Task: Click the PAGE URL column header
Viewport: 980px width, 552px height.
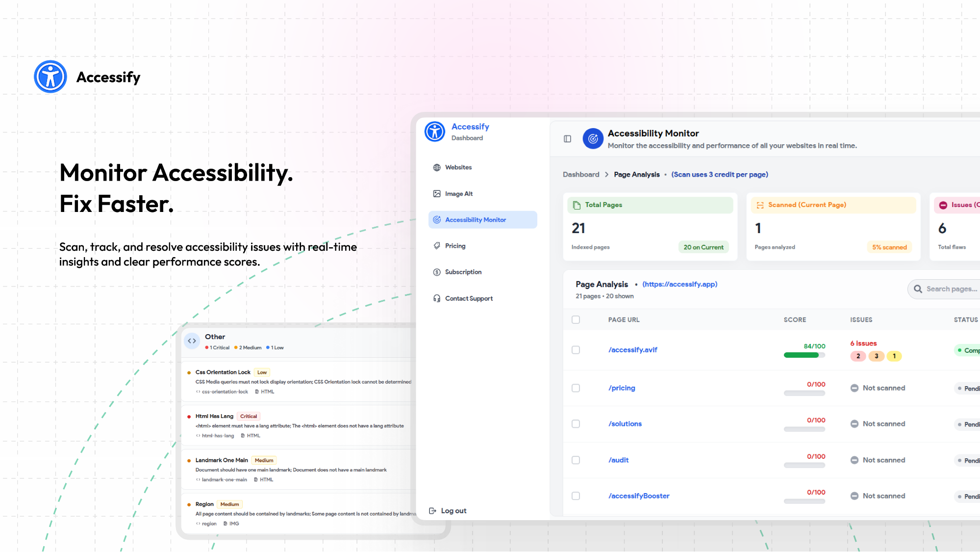Action: pos(624,320)
